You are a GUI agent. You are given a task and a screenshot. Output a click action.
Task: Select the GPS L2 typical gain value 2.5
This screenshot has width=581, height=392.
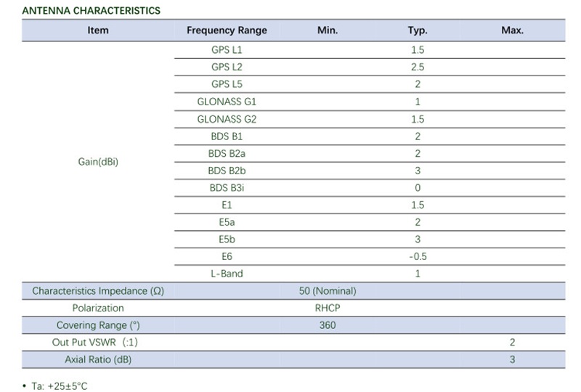pos(418,68)
